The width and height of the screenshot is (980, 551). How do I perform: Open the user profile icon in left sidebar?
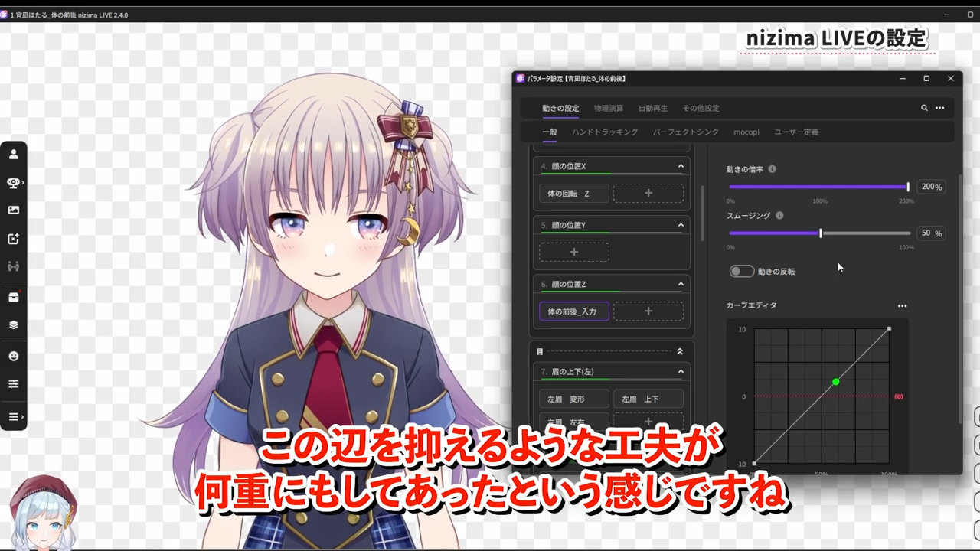tap(13, 155)
